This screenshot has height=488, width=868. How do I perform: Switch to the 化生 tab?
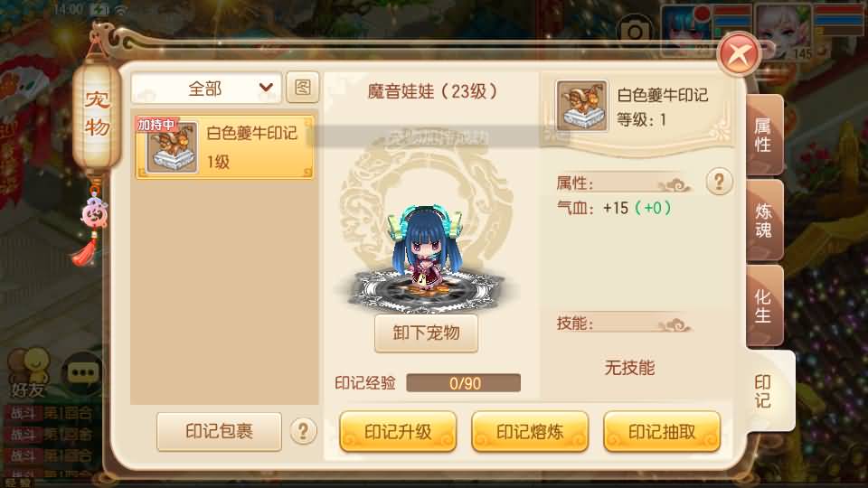[x=764, y=306]
